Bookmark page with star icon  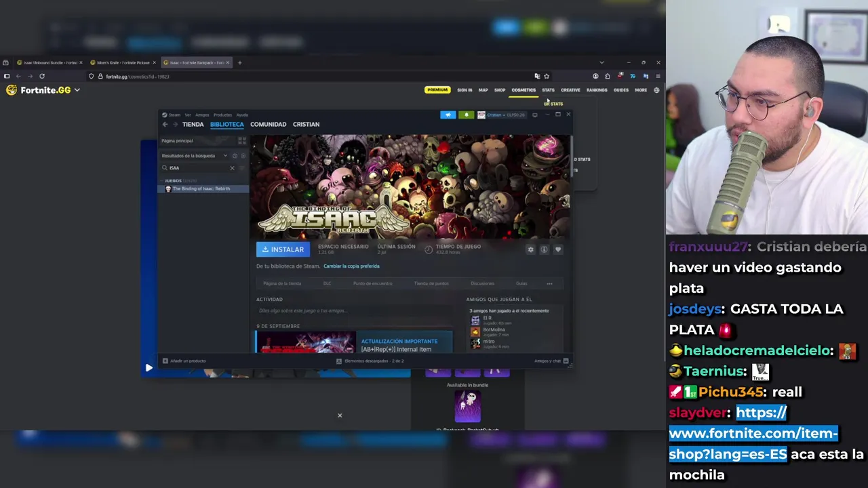tap(547, 77)
